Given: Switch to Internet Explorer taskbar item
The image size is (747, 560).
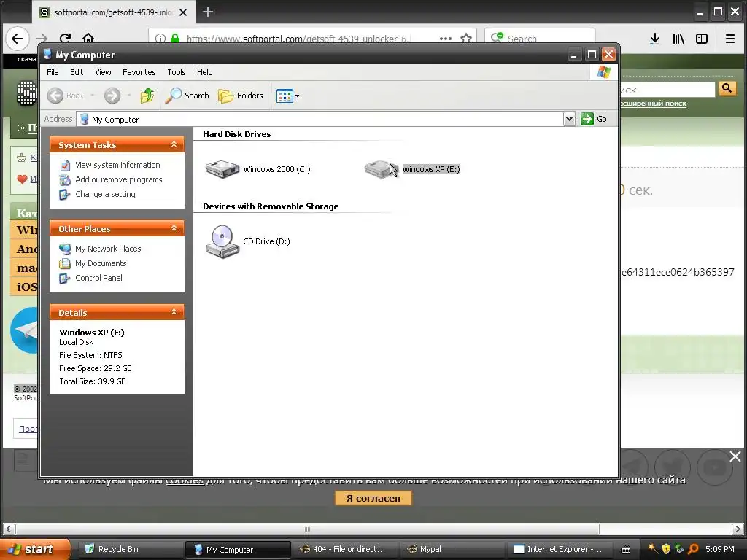Looking at the screenshot, I should (558, 549).
